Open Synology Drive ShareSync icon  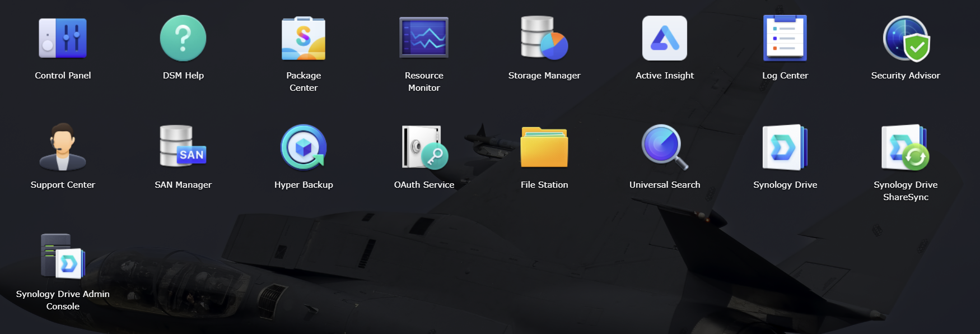pyautogui.click(x=906, y=147)
